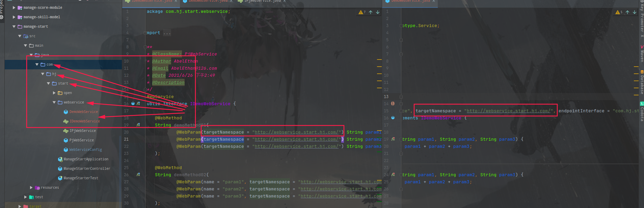The height and width of the screenshot is (208, 644).
Task: Collapse the com package
Action: (x=37, y=64)
